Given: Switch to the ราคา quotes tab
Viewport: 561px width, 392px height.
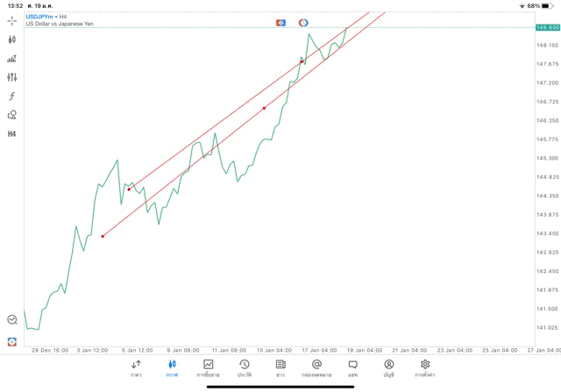Looking at the screenshot, I should click(x=136, y=368).
